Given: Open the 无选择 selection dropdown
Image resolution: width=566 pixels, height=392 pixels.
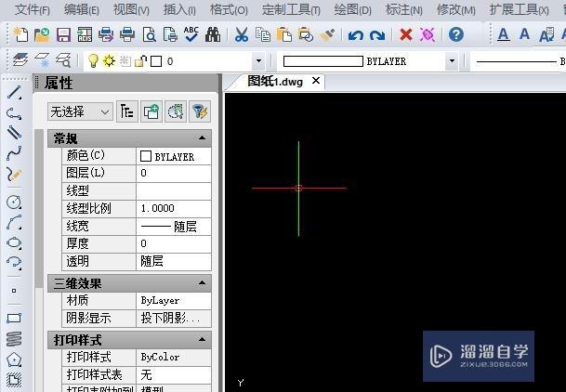Looking at the screenshot, I should click(x=80, y=111).
